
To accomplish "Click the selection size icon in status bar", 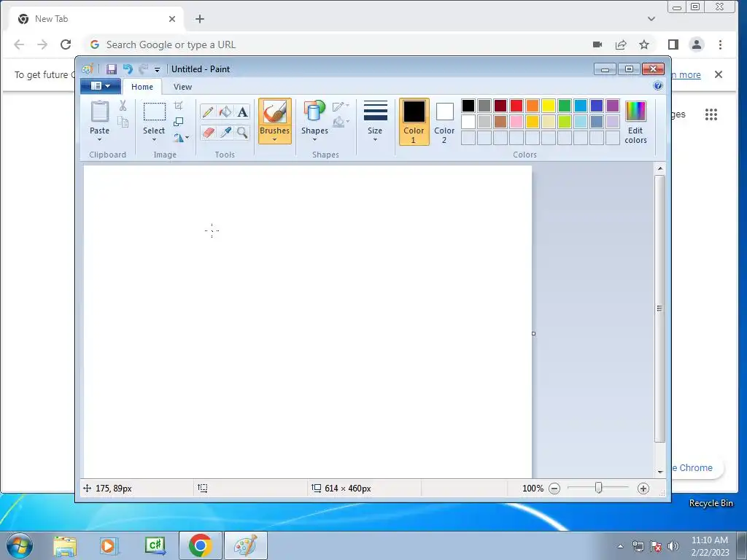I will pyautogui.click(x=203, y=488).
